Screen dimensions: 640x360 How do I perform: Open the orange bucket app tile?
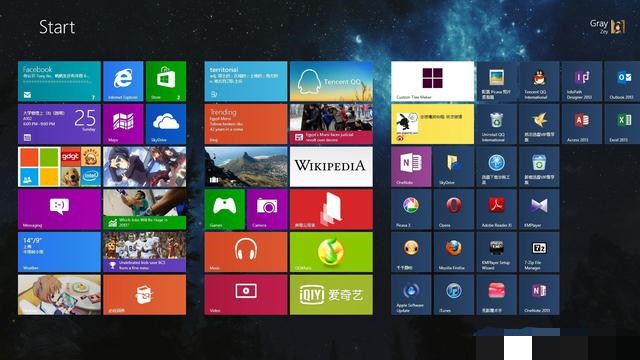144,295
